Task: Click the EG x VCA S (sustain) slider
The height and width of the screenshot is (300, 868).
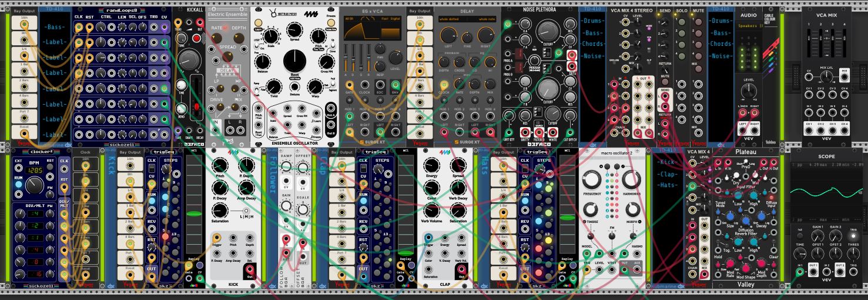Action: [x=361, y=59]
